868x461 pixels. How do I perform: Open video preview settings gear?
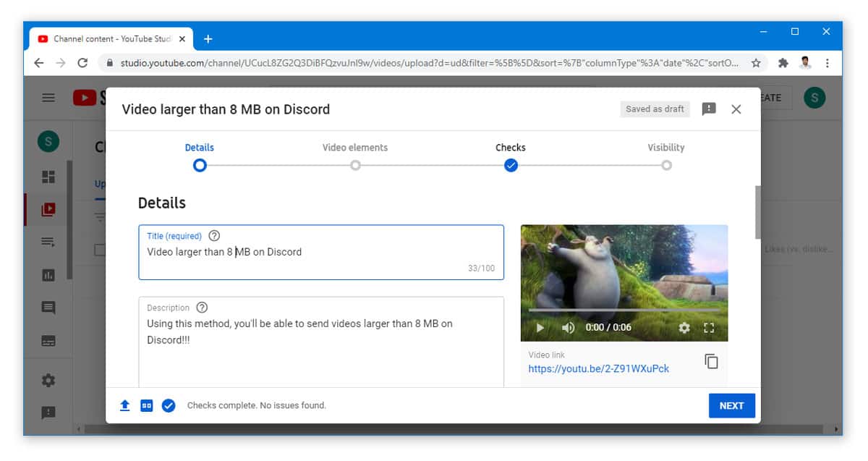(684, 328)
